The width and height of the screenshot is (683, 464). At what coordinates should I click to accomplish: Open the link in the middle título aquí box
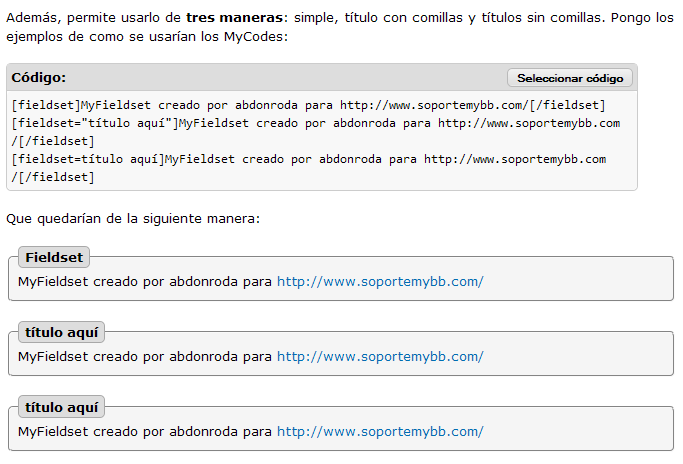coord(380,356)
